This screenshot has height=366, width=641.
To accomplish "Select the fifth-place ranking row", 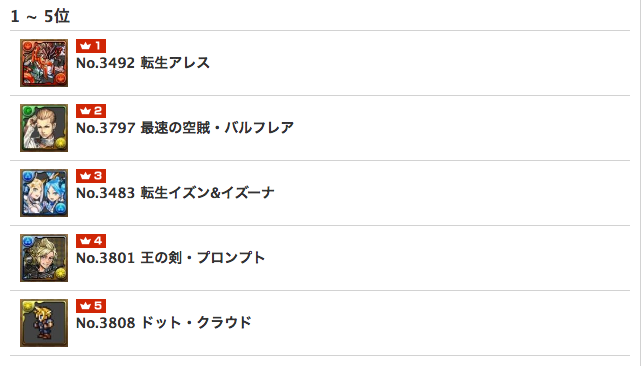I will coord(320,323).
